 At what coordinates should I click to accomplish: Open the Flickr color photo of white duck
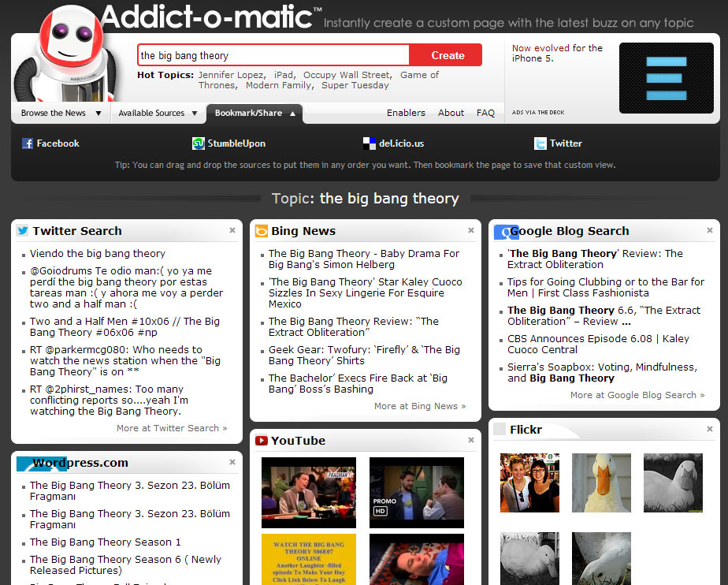(x=601, y=483)
